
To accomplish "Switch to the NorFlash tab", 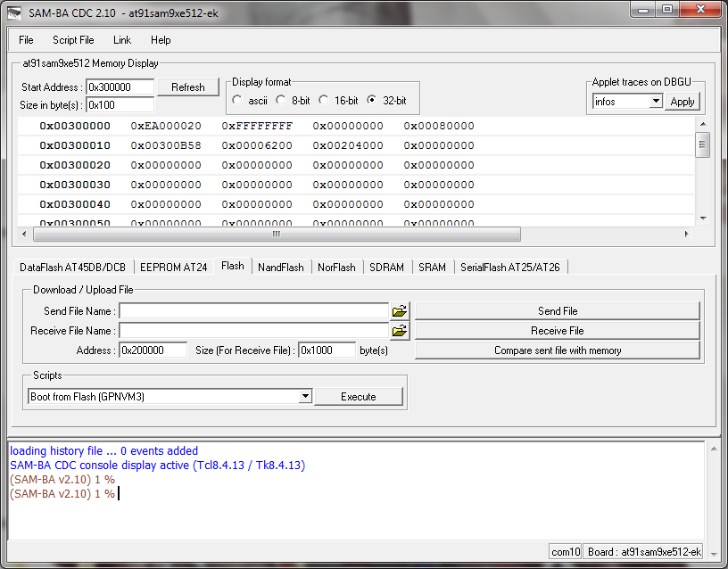I will 336,268.
